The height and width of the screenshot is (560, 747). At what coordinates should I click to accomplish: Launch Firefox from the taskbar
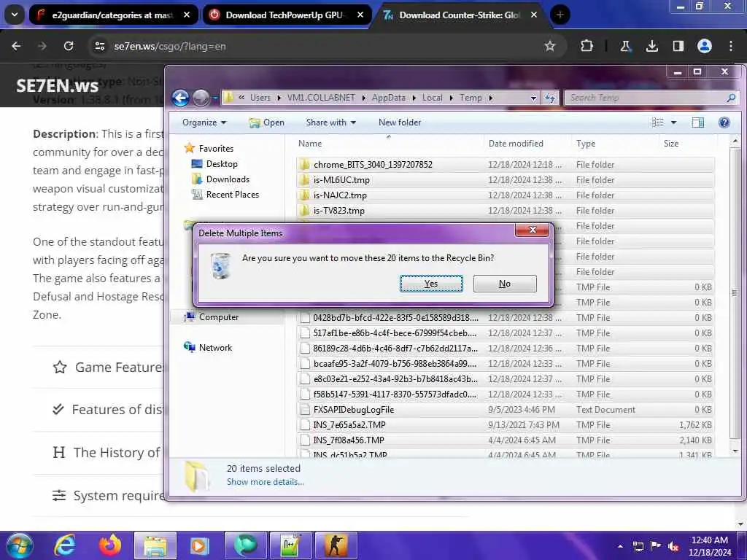tap(109, 545)
